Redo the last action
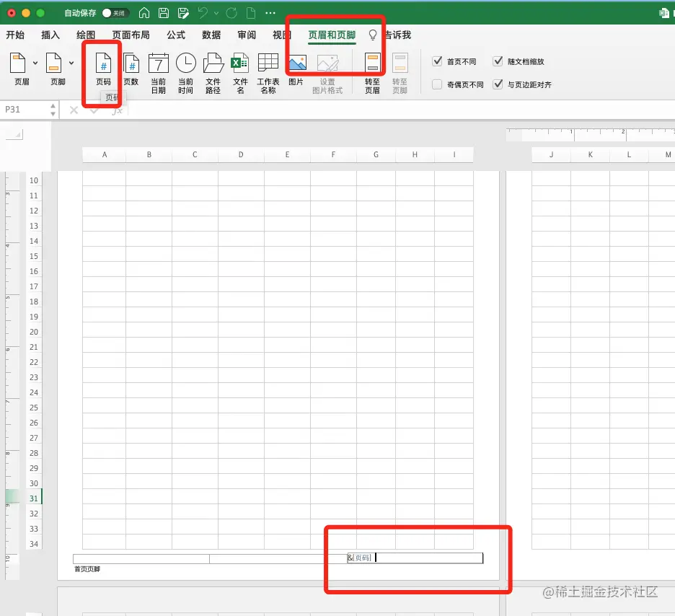The height and width of the screenshot is (616, 675). (x=231, y=13)
